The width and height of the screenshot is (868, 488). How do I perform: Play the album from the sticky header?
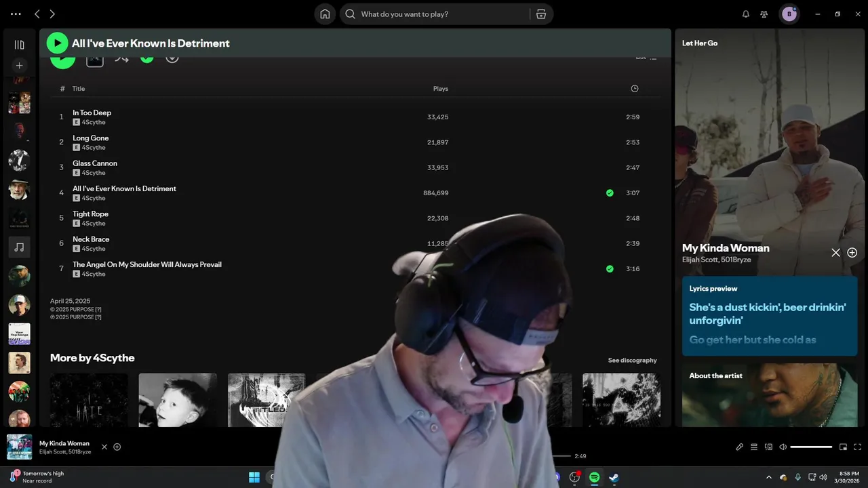click(x=57, y=43)
